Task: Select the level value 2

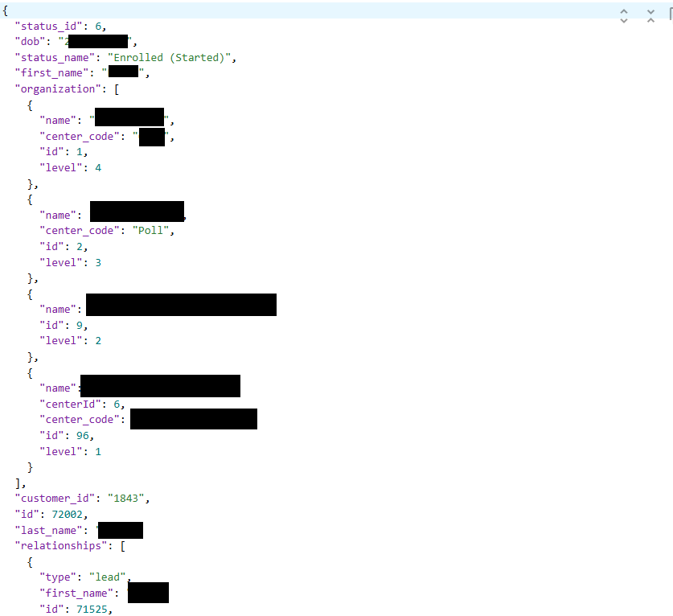Action: click(x=98, y=341)
